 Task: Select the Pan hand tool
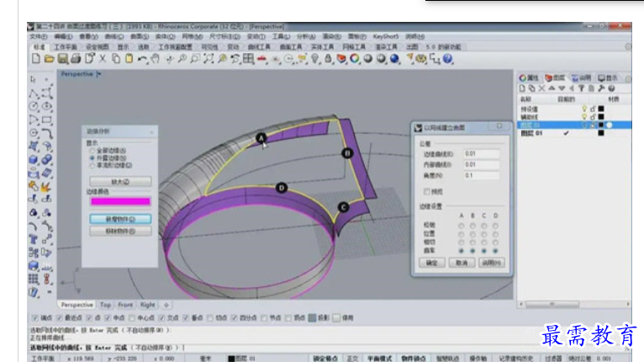[156, 59]
